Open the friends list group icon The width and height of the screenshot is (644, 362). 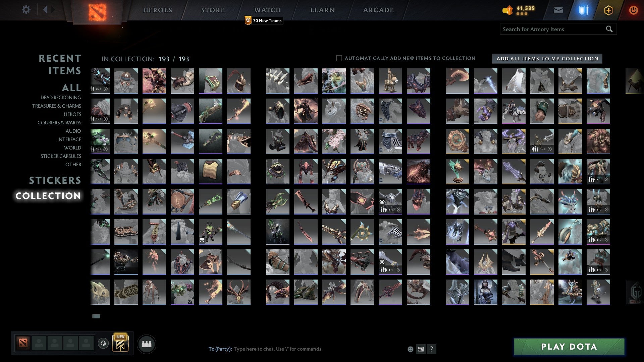(x=147, y=343)
